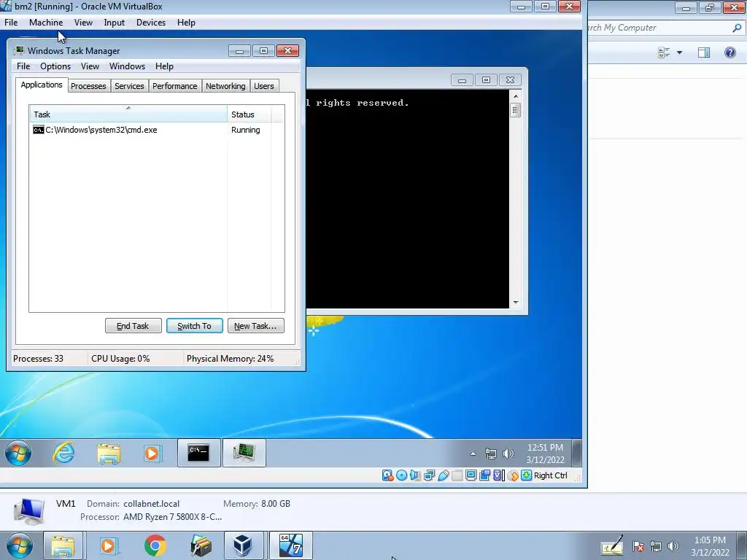
Task: Click VirtualBox recording indicator icon
Action: point(484,475)
